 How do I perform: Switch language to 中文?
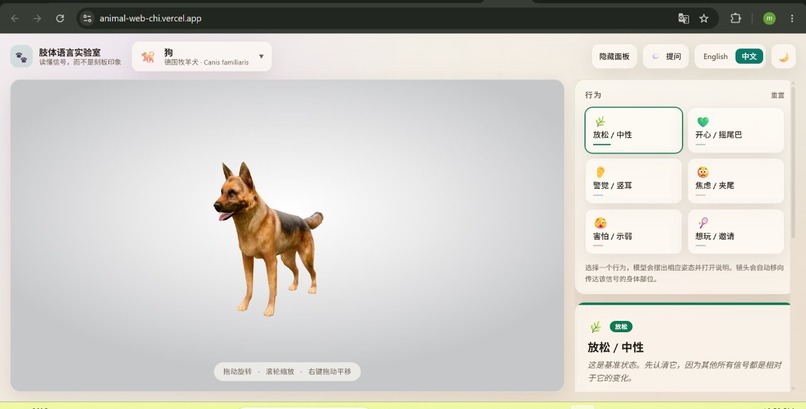749,57
